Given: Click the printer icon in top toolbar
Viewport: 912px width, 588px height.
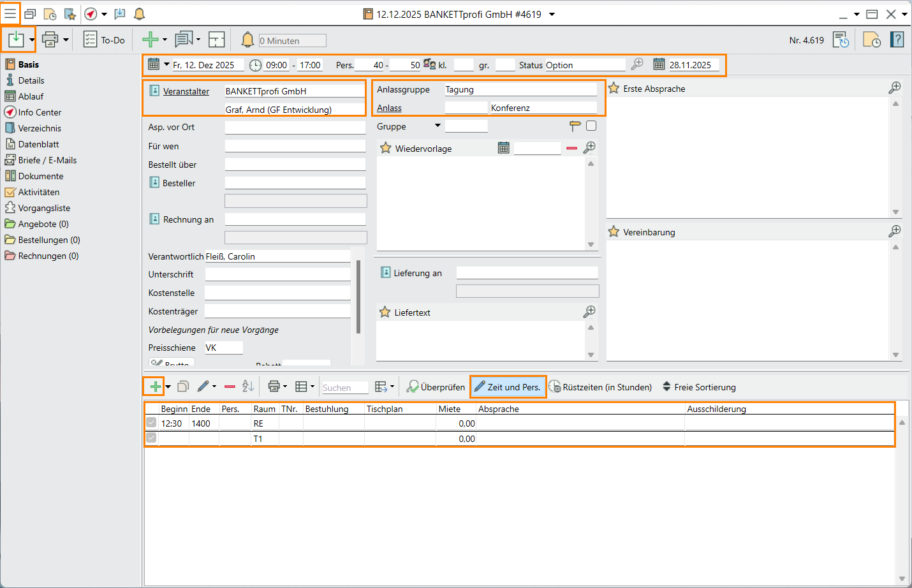Looking at the screenshot, I should 50,40.
